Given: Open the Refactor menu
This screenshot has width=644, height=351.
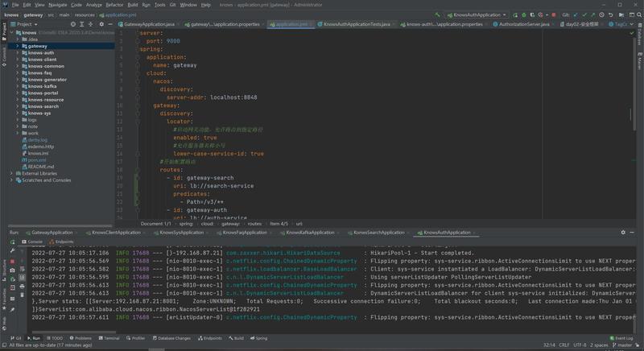Looking at the screenshot, I should [x=114, y=5].
